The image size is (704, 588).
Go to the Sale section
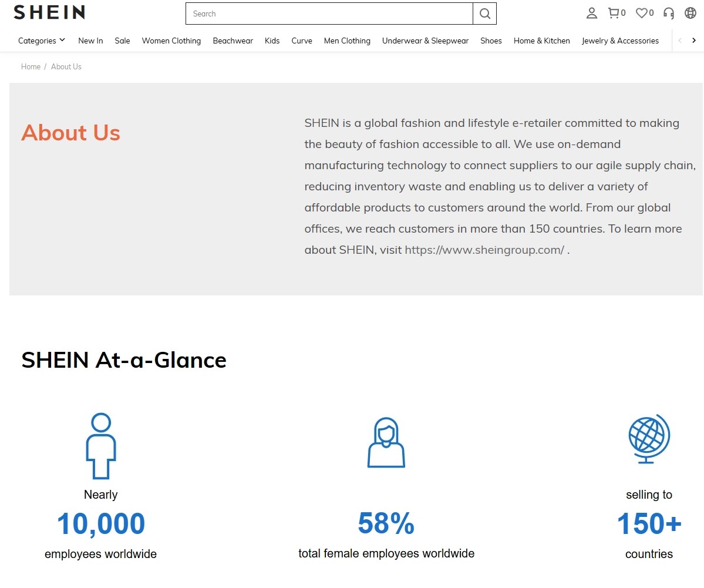tap(122, 41)
